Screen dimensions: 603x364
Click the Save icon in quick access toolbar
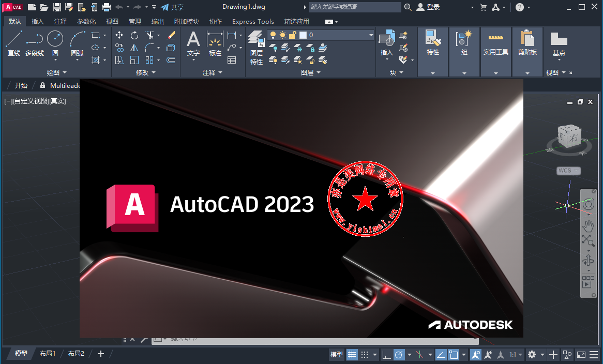(x=56, y=7)
